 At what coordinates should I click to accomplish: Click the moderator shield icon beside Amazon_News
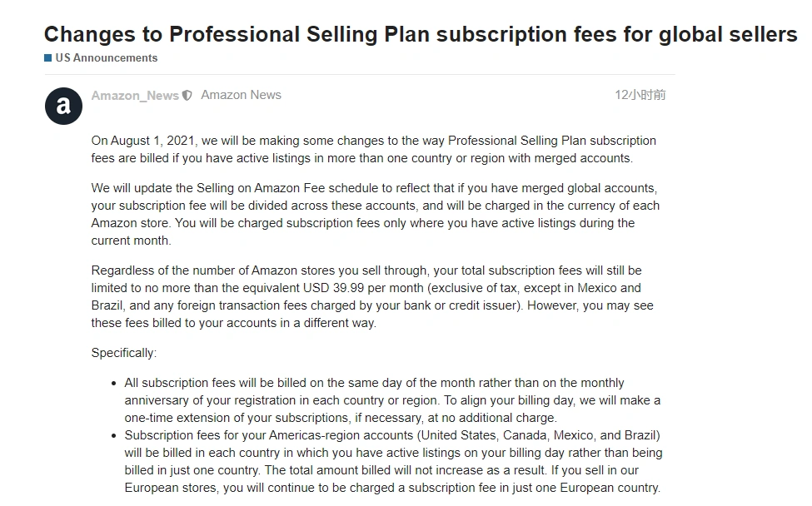click(x=187, y=95)
